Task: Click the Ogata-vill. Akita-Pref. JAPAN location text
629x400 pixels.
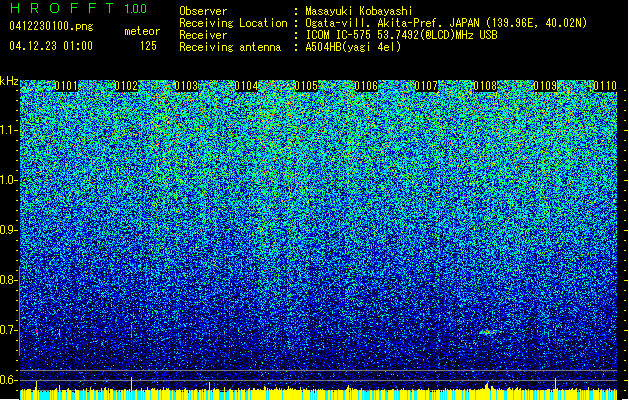Action: [446, 23]
